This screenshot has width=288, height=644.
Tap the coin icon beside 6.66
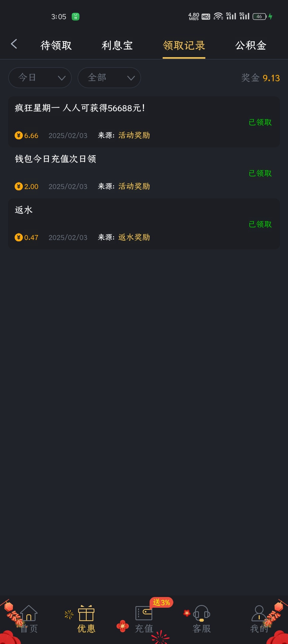[x=19, y=135]
